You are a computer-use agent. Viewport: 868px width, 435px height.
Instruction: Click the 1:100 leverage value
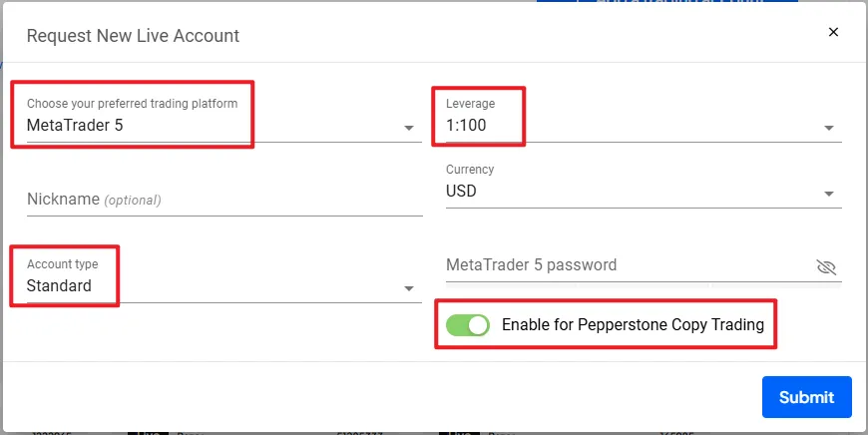[466, 125]
